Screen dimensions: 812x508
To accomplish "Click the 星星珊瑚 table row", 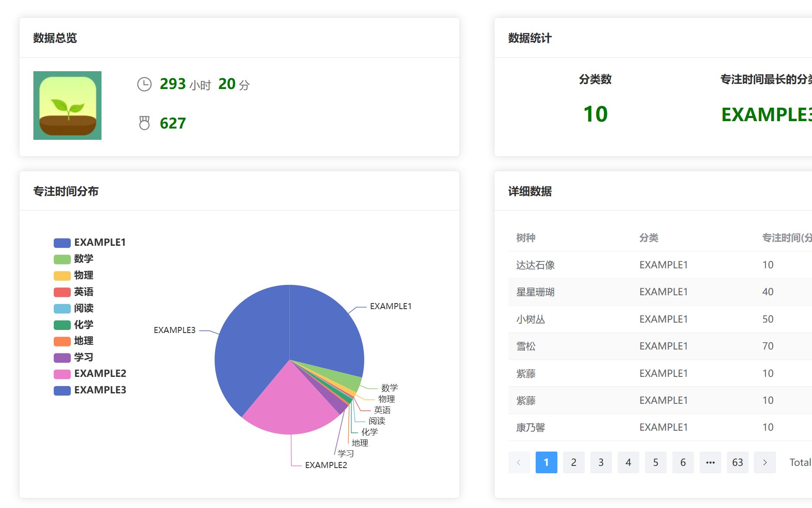I will click(x=660, y=292).
